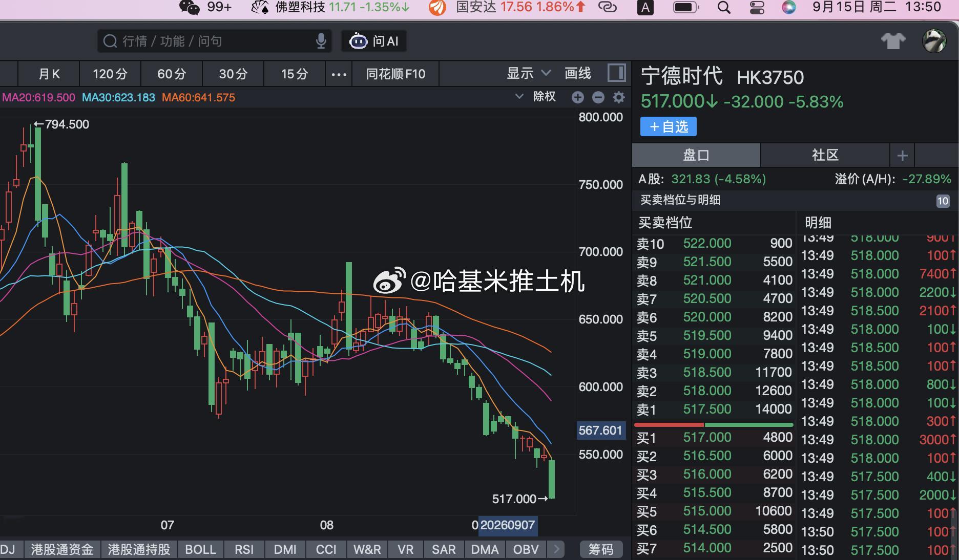The height and width of the screenshot is (560, 959).
Task: Click the MA60:641.575 legend label
Action: [199, 98]
